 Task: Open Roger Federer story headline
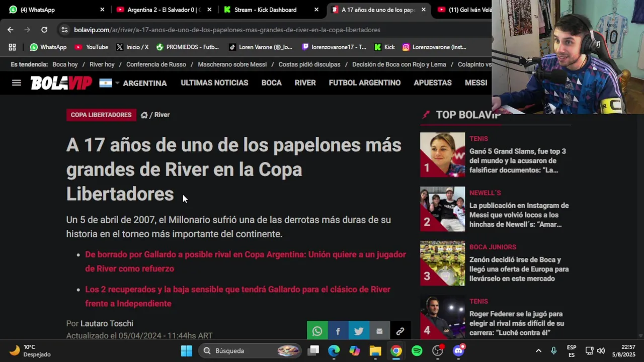[517, 323]
